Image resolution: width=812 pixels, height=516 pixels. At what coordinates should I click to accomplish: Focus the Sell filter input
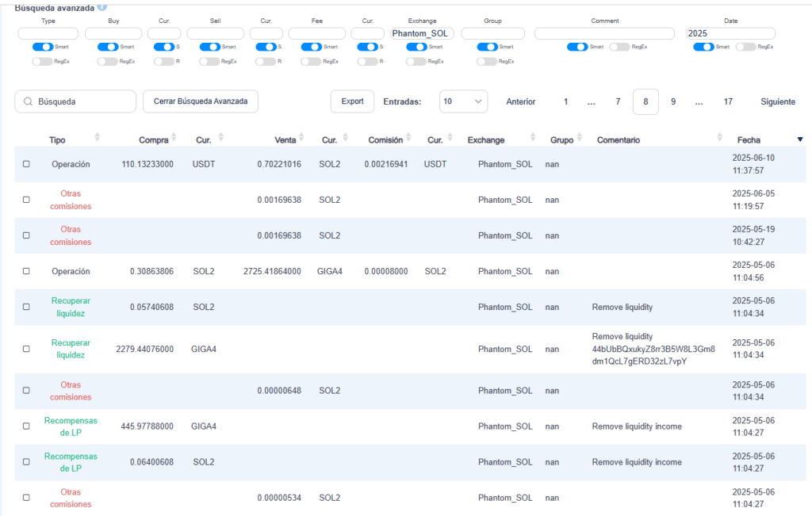[216, 33]
